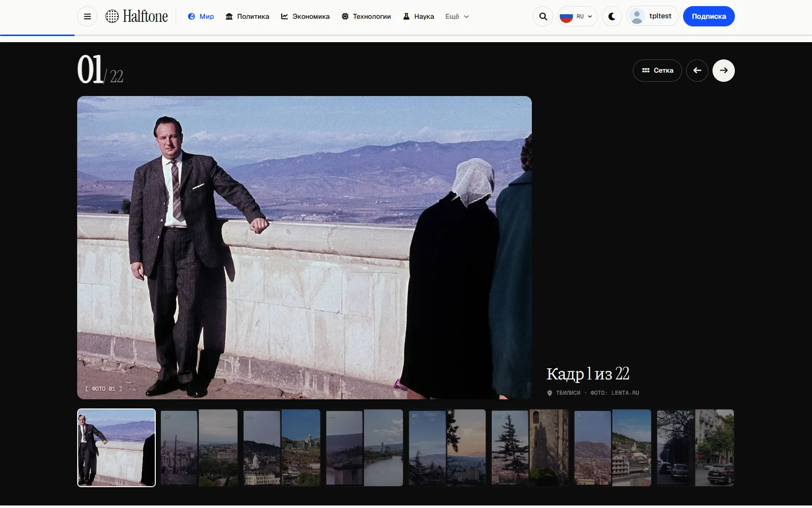Open the Технологии section
This screenshot has width=812, height=508.
[x=366, y=16]
